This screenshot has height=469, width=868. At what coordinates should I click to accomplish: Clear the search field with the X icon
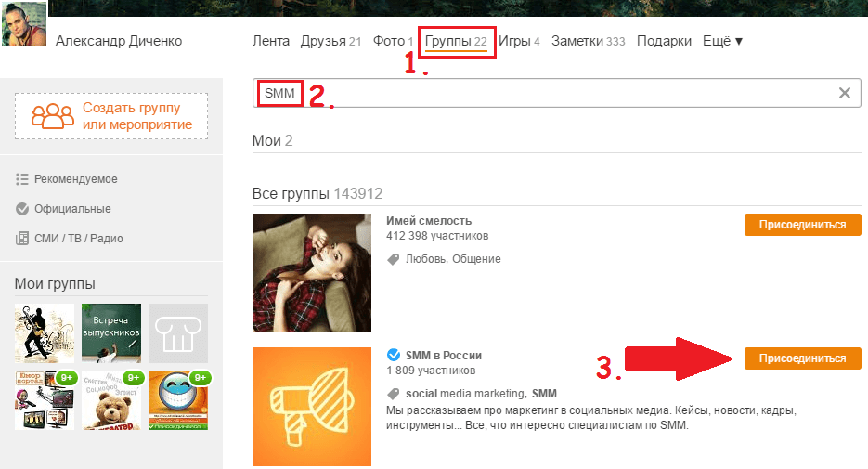click(x=844, y=93)
